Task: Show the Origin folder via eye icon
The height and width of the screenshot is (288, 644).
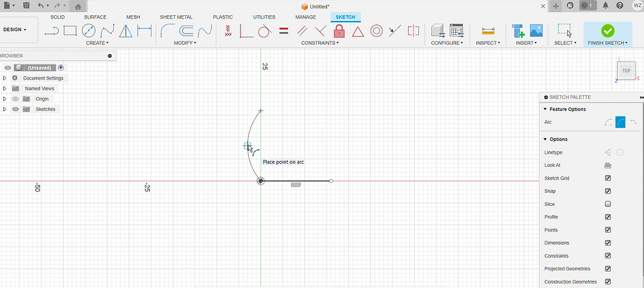Action: 16,99
